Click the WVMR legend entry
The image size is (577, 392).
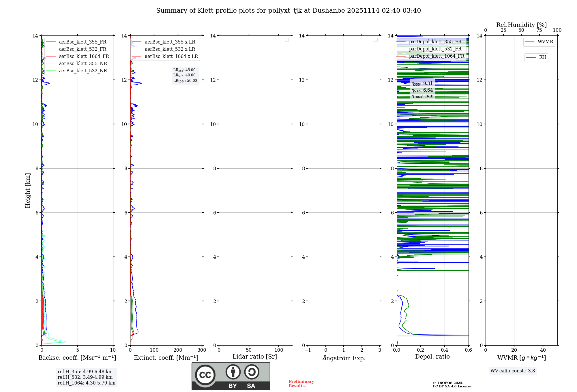(x=545, y=42)
